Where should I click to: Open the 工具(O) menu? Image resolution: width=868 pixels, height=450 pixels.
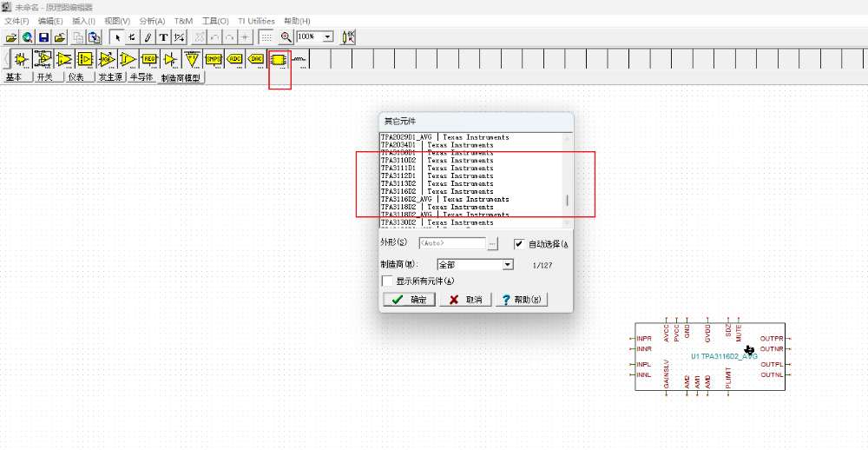[x=215, y=21]
